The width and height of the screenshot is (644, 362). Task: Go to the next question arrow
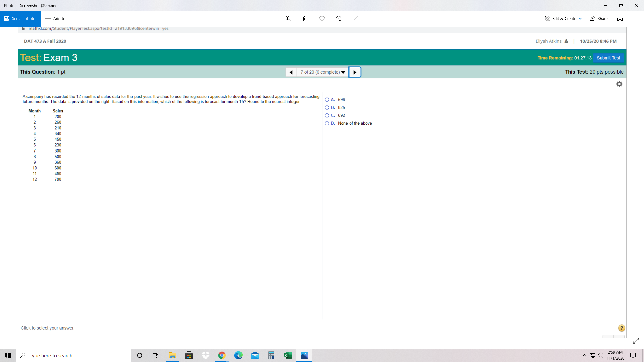click(355, 72)
